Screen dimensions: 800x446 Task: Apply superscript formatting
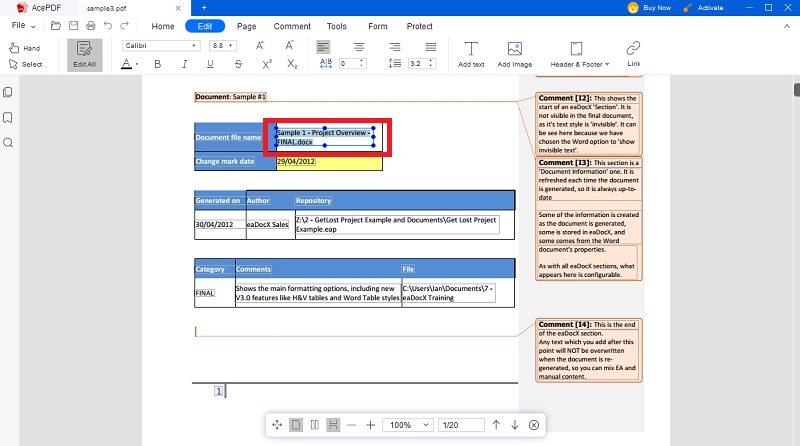point(267,64)
